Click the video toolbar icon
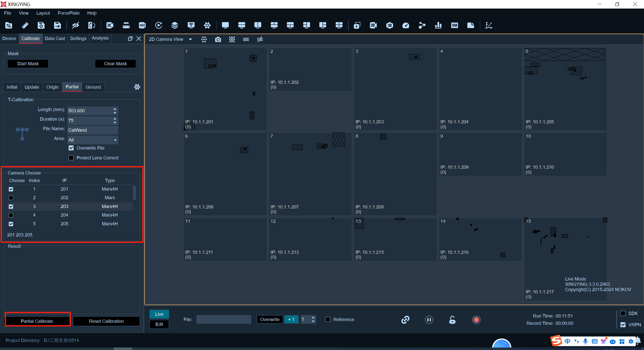Viewport: 644px width, 350px height. [142, 25]
